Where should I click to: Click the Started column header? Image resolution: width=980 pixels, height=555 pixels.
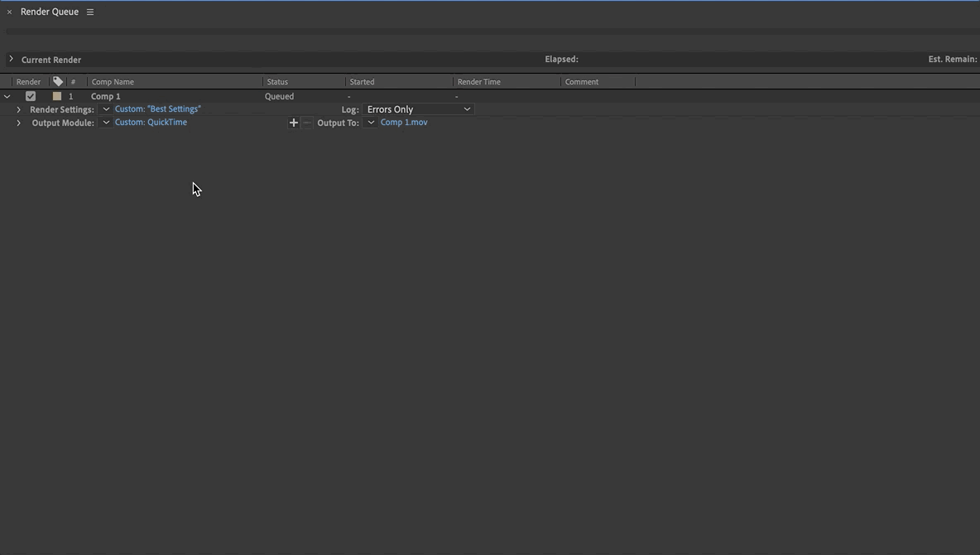[362, 82]
